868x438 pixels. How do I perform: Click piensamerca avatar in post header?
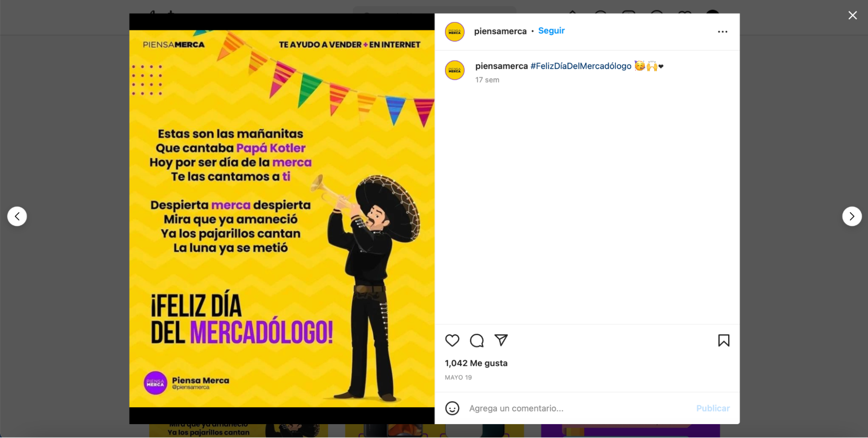point(455,32)
